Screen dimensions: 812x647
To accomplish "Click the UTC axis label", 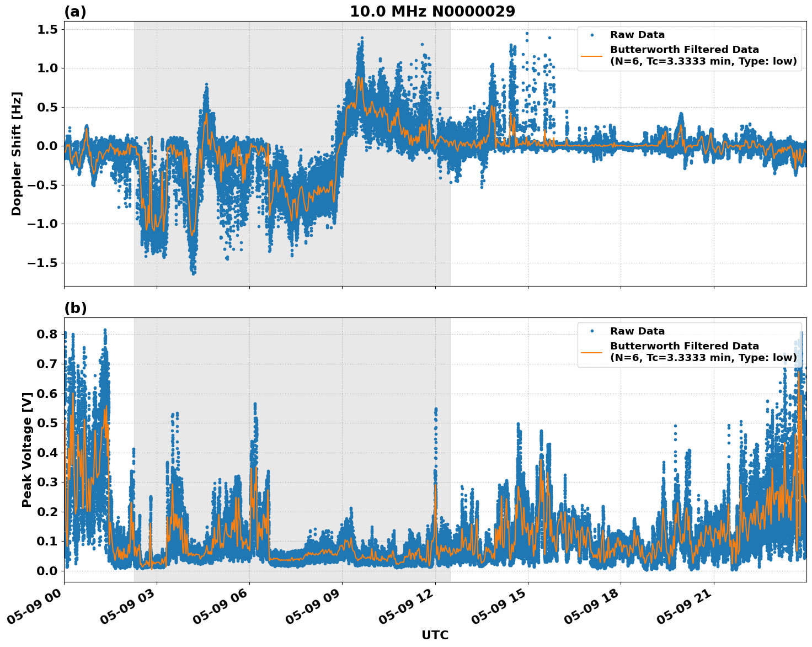I will (x=435, y=635).
